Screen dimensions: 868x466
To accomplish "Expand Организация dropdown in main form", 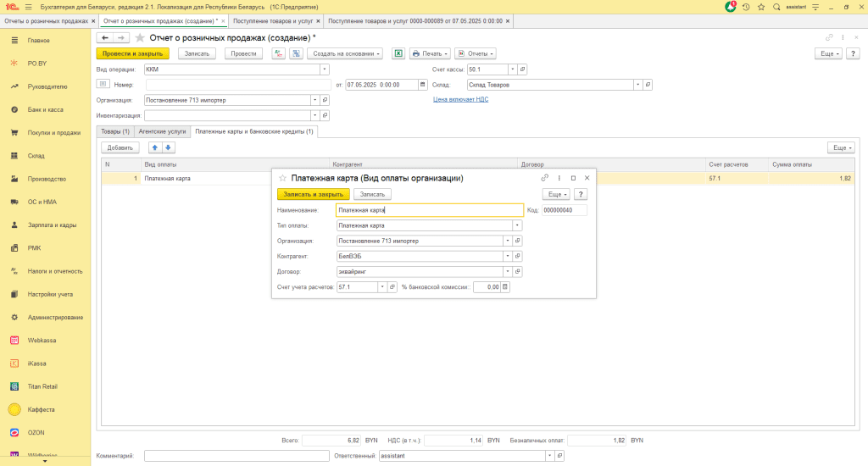I will [315, 100].
